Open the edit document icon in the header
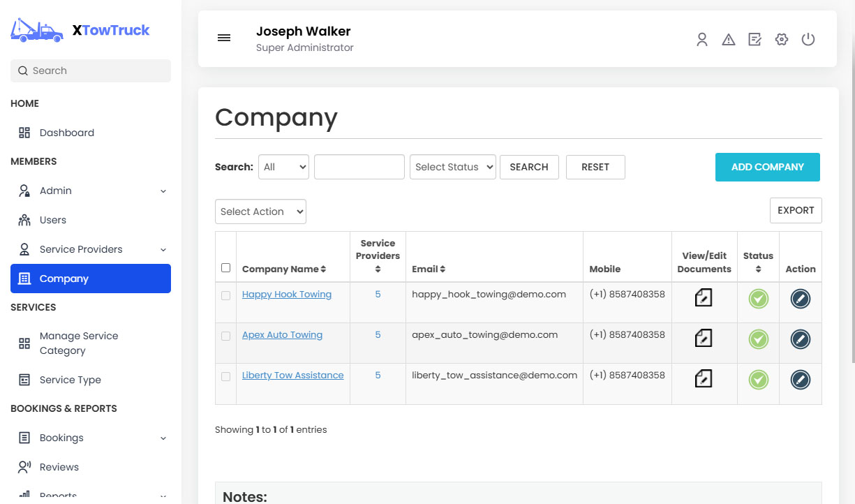 click(x=754, y=40)
